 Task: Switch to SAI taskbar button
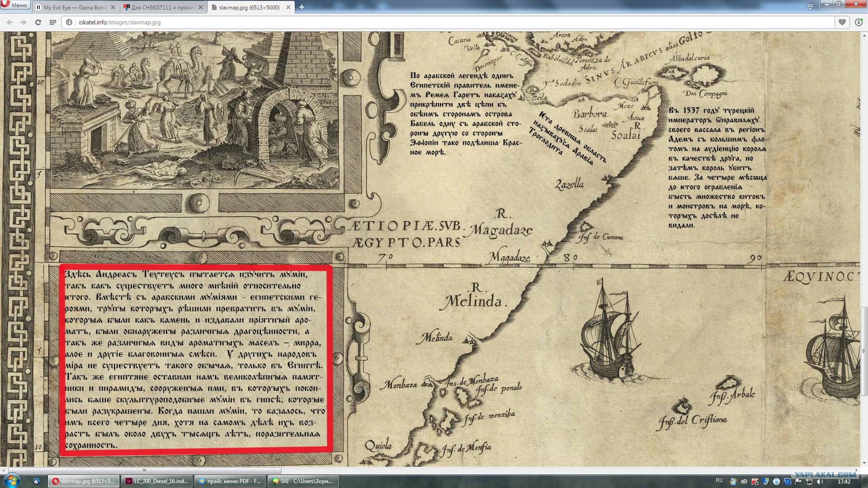[x=303, y=481]
